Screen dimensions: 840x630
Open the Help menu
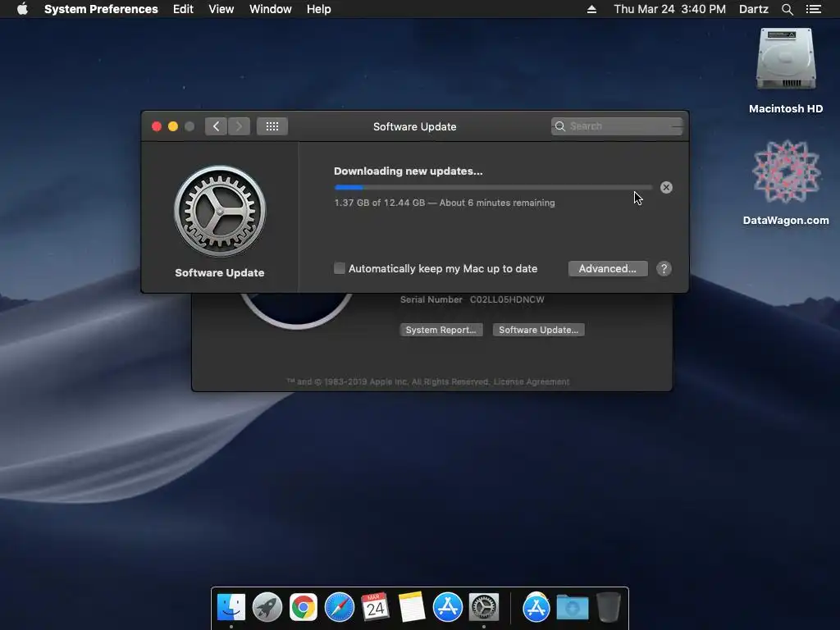coord(319,9)
